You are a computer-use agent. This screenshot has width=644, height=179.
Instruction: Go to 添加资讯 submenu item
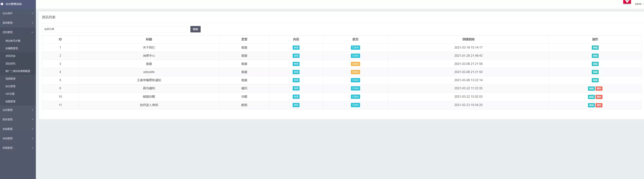pyautogui.click(x=10, y=64)
